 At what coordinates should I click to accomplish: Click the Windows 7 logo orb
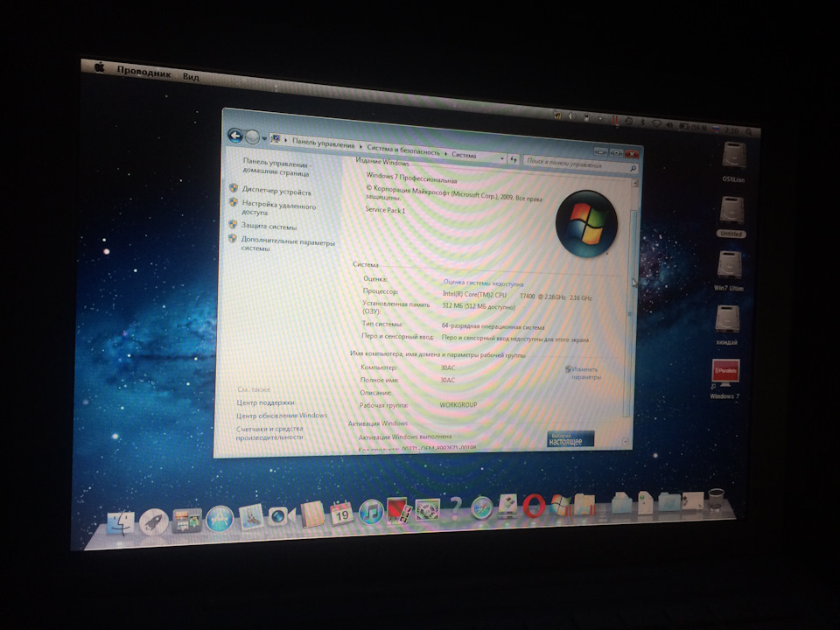[586, 223]
